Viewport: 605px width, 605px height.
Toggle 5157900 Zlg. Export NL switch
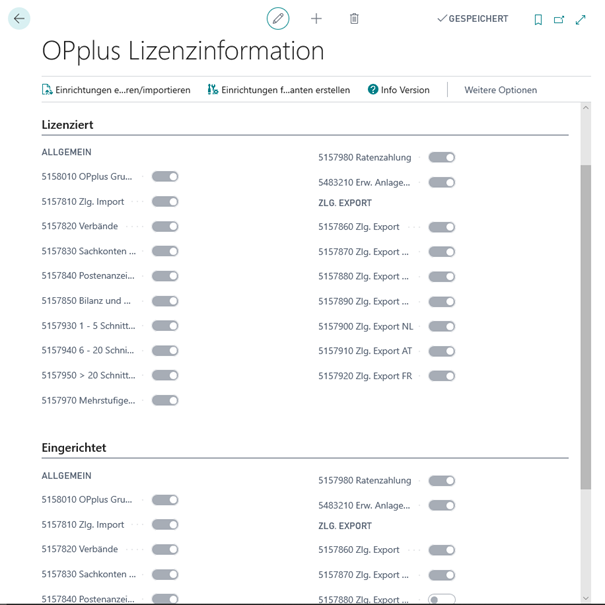click(x=442, y=326)
